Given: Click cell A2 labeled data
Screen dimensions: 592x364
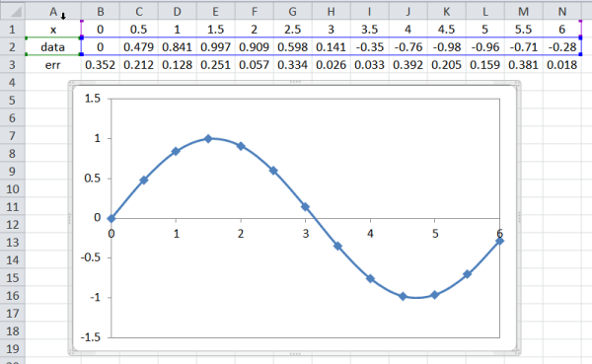Looking at the screenshot, I should pyautogui.click(x=53, y=46).
